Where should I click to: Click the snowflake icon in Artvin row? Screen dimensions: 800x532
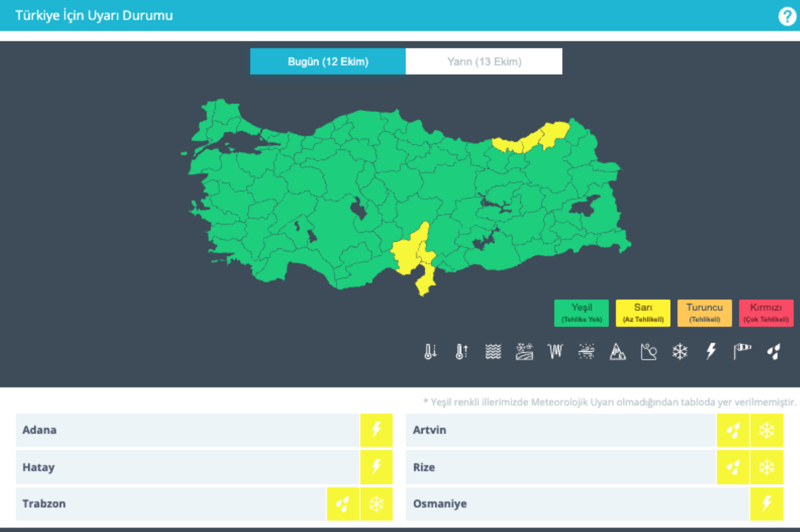tap(767, 430)
